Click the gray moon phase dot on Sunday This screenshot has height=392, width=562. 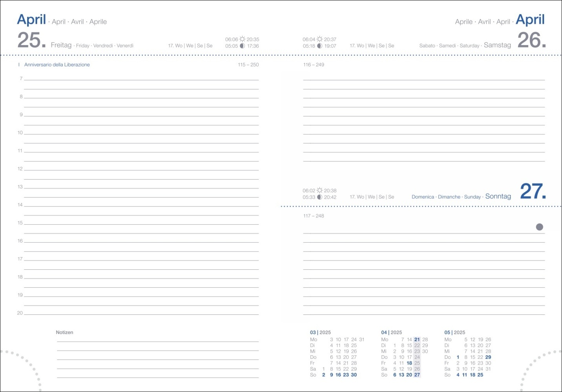pyautogui.click(x=540, y=227)
